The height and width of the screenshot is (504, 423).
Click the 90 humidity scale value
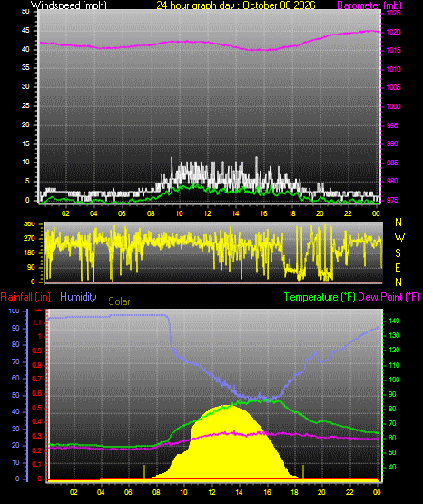pyautogui.click(x=15, y=328)
